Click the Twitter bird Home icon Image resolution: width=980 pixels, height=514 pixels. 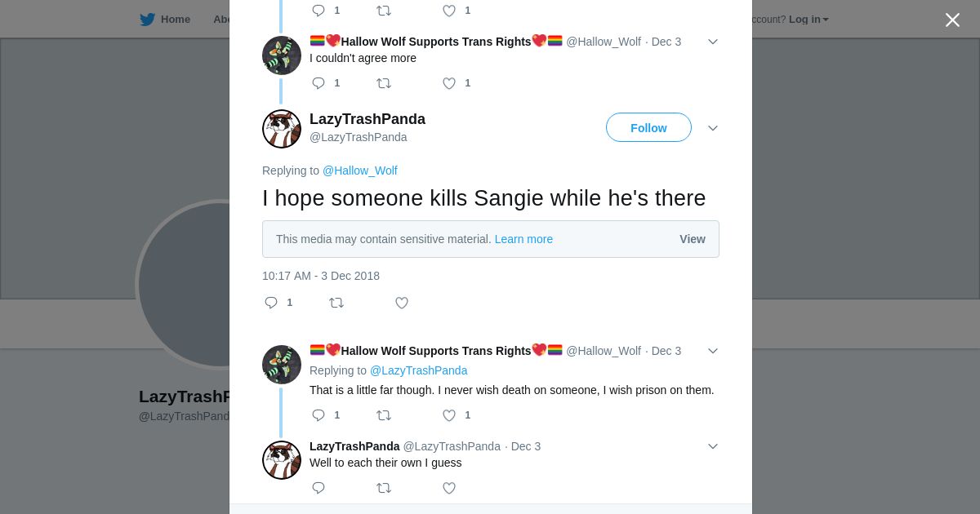pos(147,20)
